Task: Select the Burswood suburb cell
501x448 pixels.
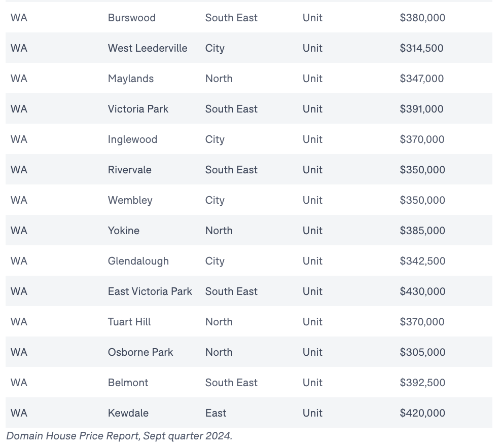Action: pyautogui.click(x=132, y=18)
